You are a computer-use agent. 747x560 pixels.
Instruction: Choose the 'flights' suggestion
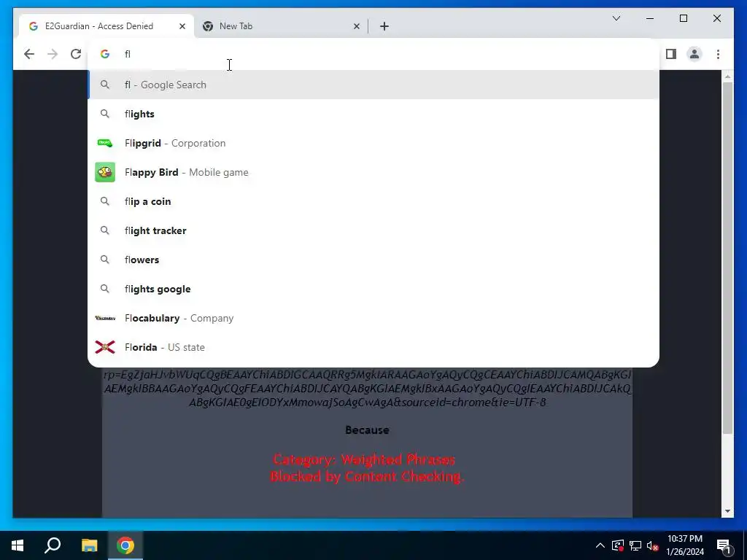[x=373, y=114]
